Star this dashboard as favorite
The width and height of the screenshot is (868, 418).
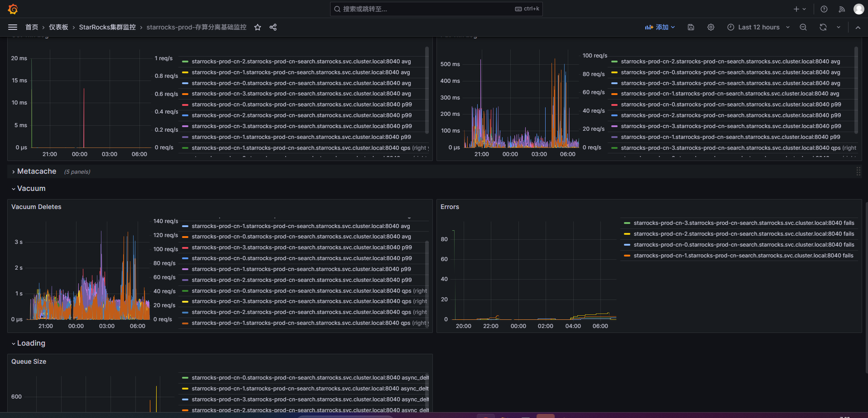pos(258,27)
